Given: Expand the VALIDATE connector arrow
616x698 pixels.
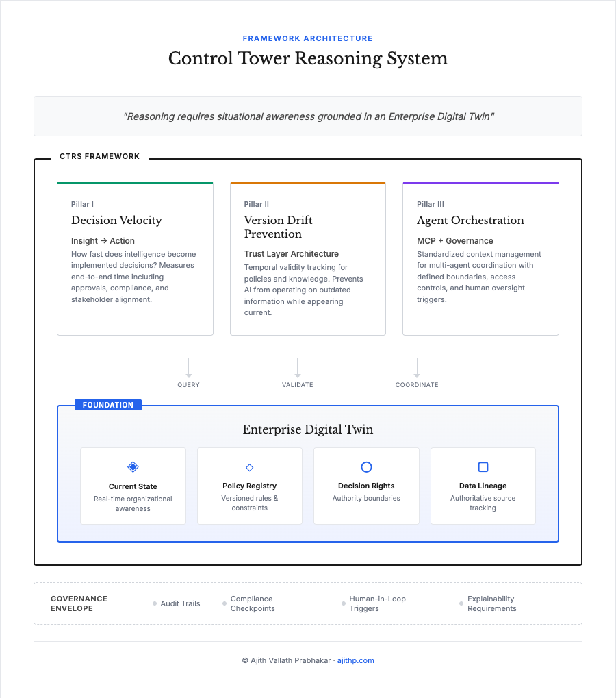Looking at the screenshot, I should (x=298, y=364).
